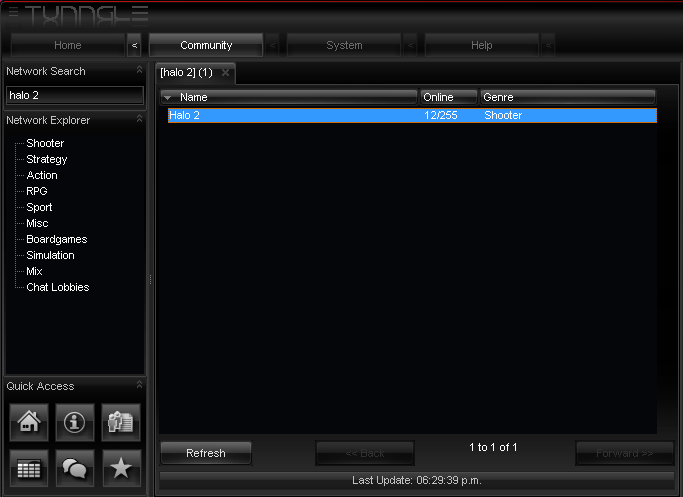
Task: Switch to the Community tab
Action: tap(206, 45)
